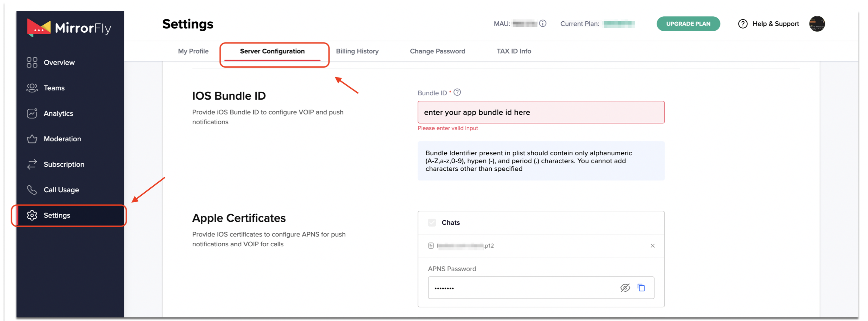
Task: Select Settings in the sidebar
Action: pos(57,215)
